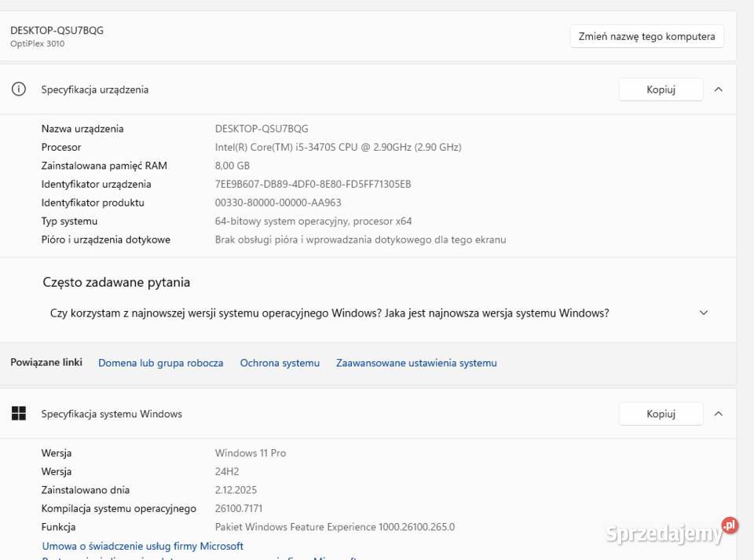Collapse the Specyfikacja urządzenia section chevron
Screen dimensions: 754x560
718,90
